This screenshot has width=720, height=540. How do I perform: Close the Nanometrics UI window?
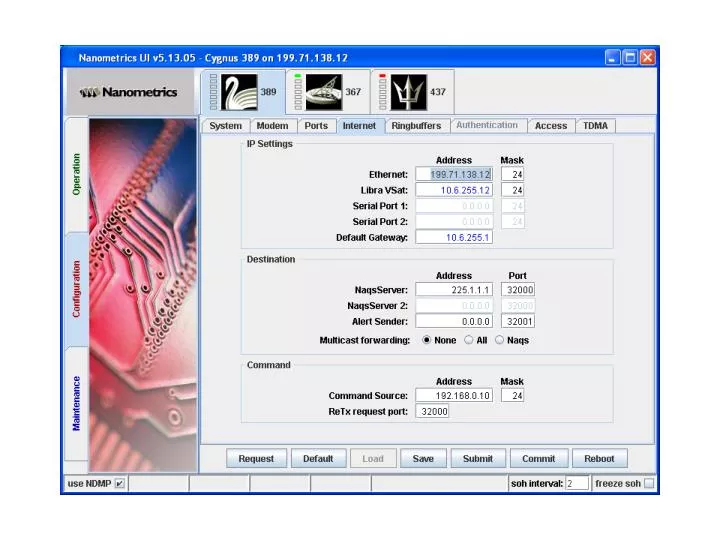click(x=648, y=58)
